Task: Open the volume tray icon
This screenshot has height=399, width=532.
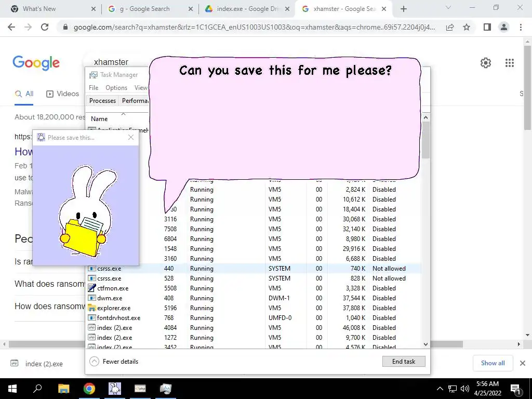Action: 465,389
